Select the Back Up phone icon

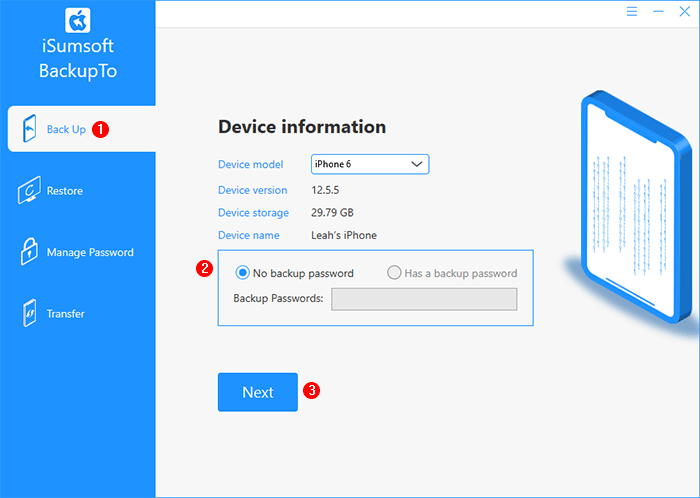click(29, 129)
